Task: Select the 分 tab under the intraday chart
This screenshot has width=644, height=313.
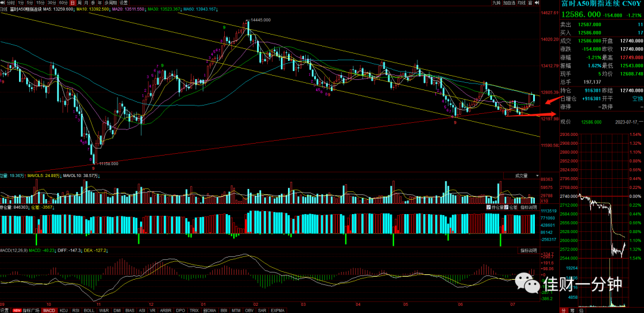Action: 564,310
